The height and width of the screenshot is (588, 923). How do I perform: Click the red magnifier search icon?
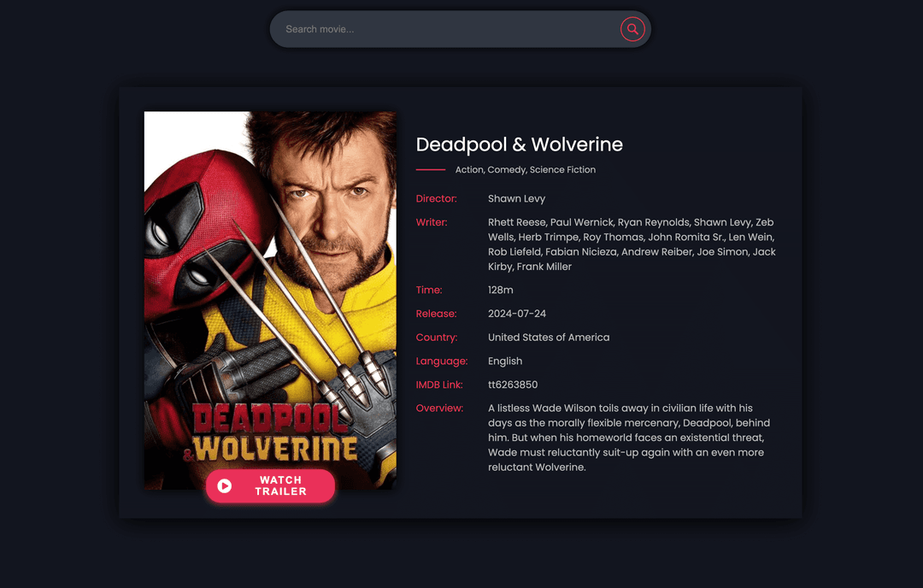click(632, 29)
